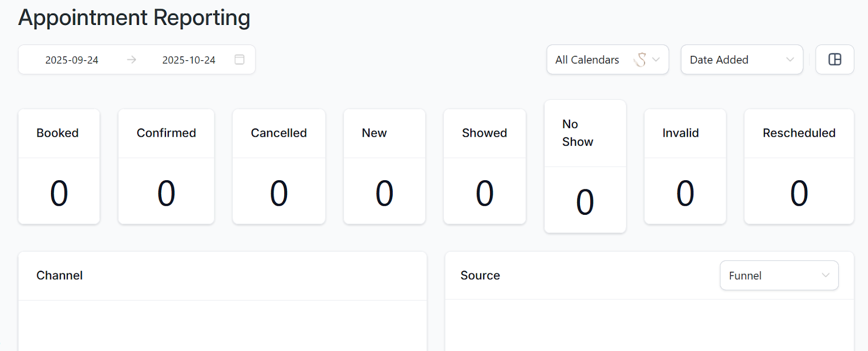
Task: Click the Source panel title
Action: click(480, 276)
